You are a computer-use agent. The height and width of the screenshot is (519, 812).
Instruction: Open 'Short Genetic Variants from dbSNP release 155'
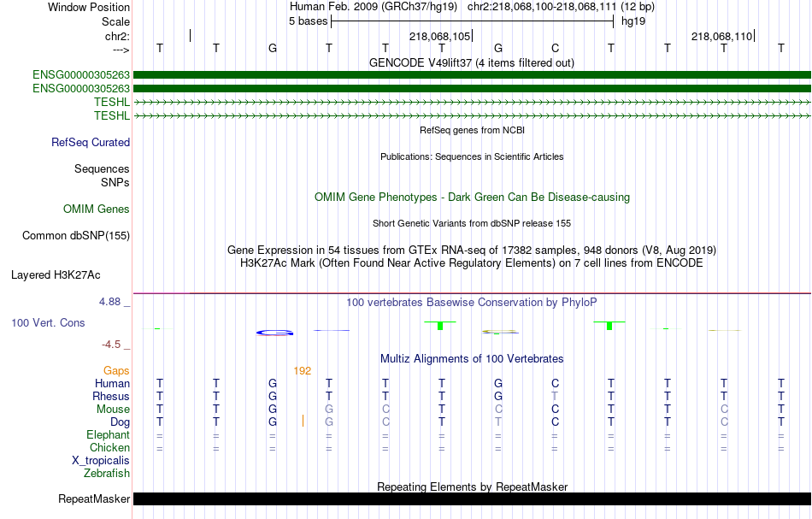point(472,223)
